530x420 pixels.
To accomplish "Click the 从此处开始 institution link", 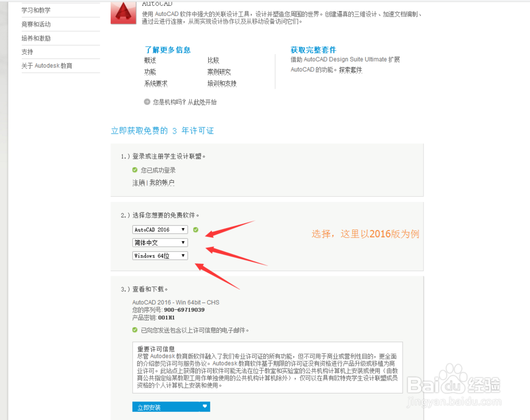I will pyautogui.click(x=202, y=102).
